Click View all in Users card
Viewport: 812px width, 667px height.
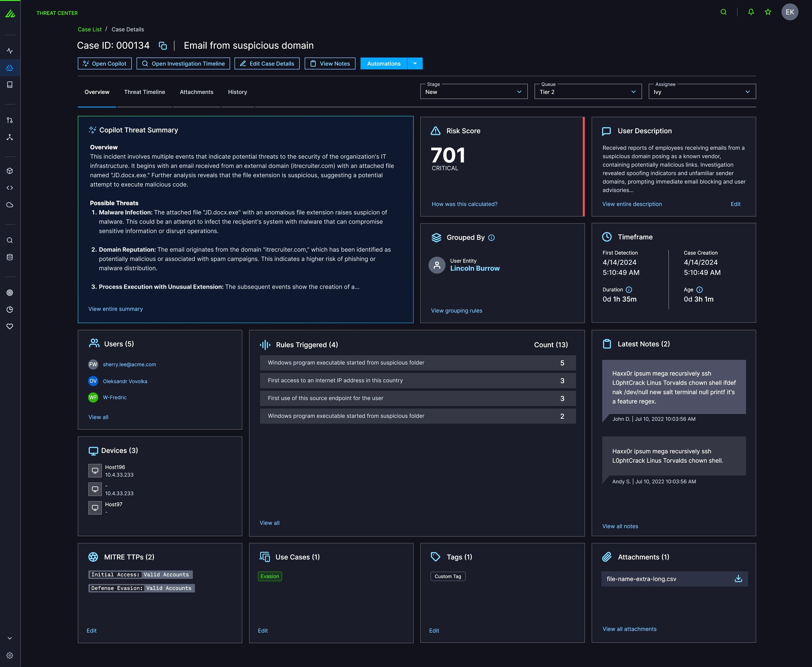point(98,417)
